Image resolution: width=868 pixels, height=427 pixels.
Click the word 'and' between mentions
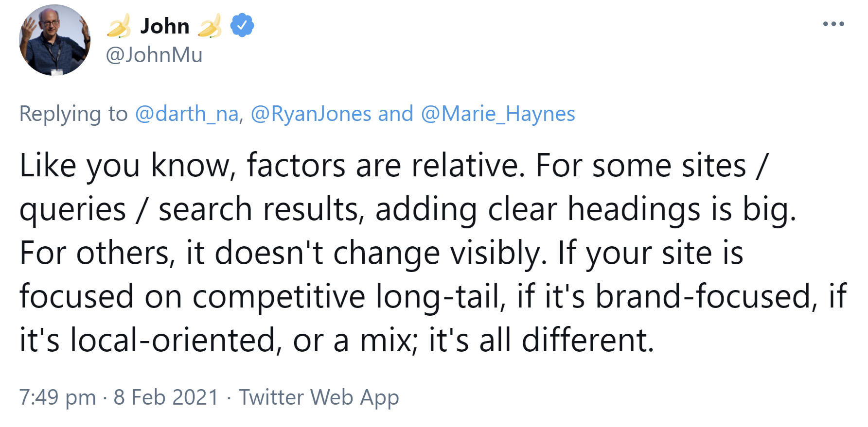[x=396, y=114]
